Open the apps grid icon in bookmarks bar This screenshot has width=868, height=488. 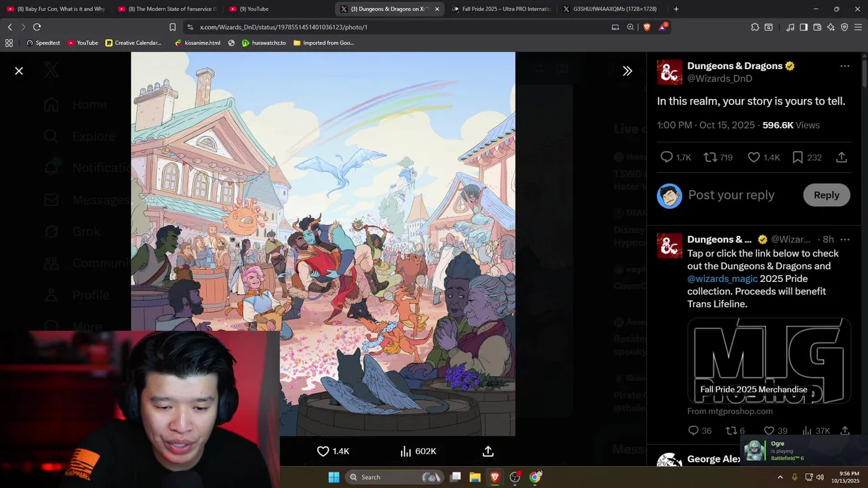coord(9,43)
